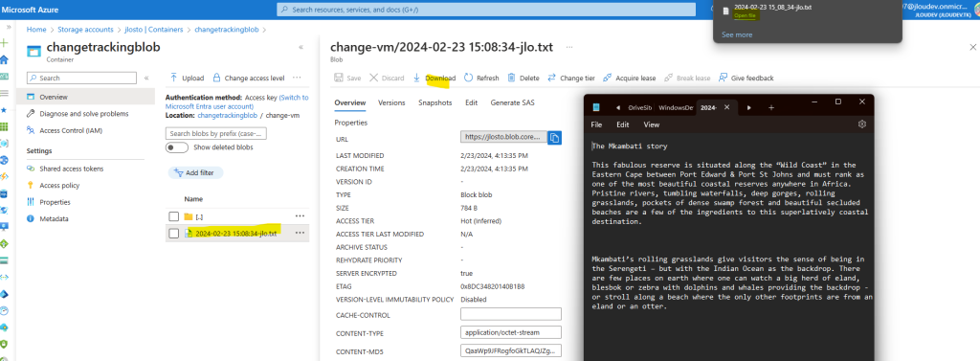
Task: Click Home breadcrumb link
Action: (x=36, y=30)
